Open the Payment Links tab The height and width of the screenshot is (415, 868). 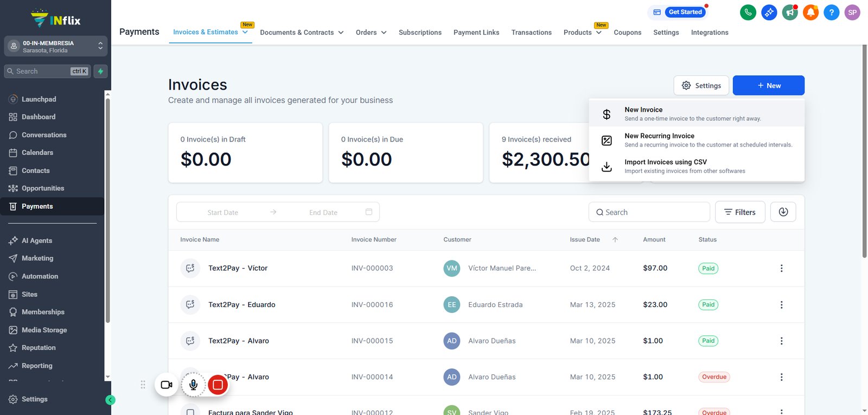click(x=476, y=33)
